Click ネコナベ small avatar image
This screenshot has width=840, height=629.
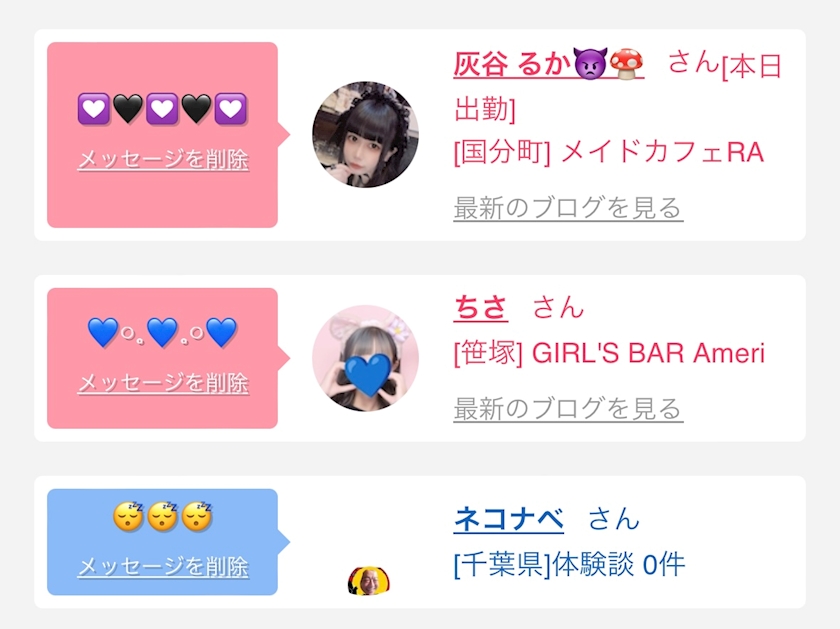(369, 581)
